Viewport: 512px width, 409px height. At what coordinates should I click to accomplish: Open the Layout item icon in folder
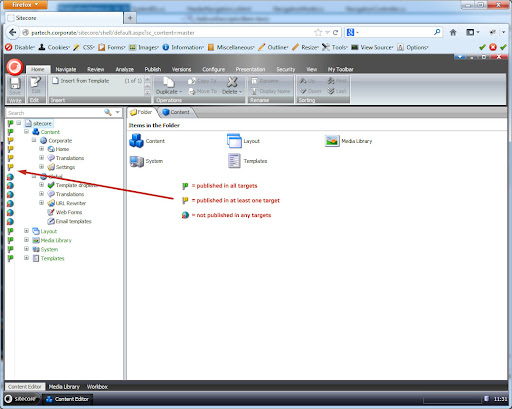pos(234,141)
